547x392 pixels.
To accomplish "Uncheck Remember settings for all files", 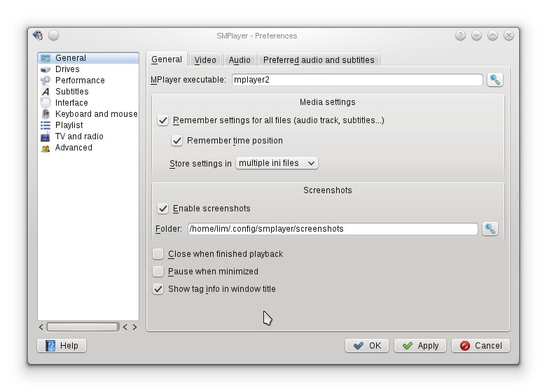I will (162, 120).
